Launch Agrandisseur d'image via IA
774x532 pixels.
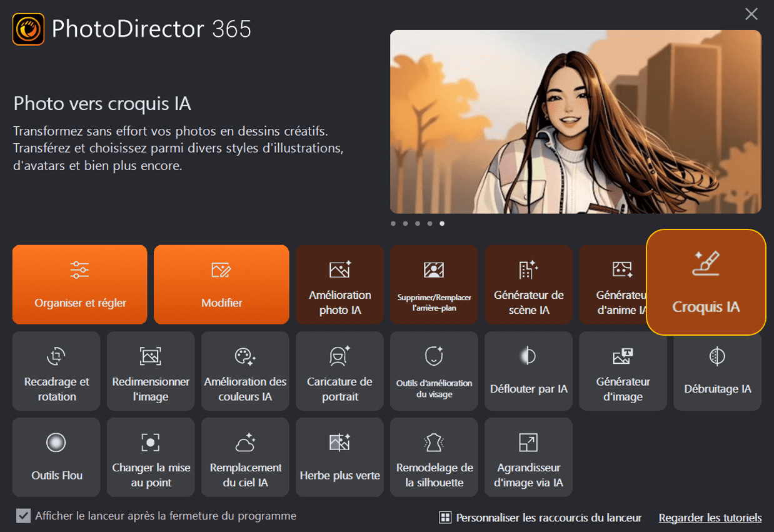(528, 457)
